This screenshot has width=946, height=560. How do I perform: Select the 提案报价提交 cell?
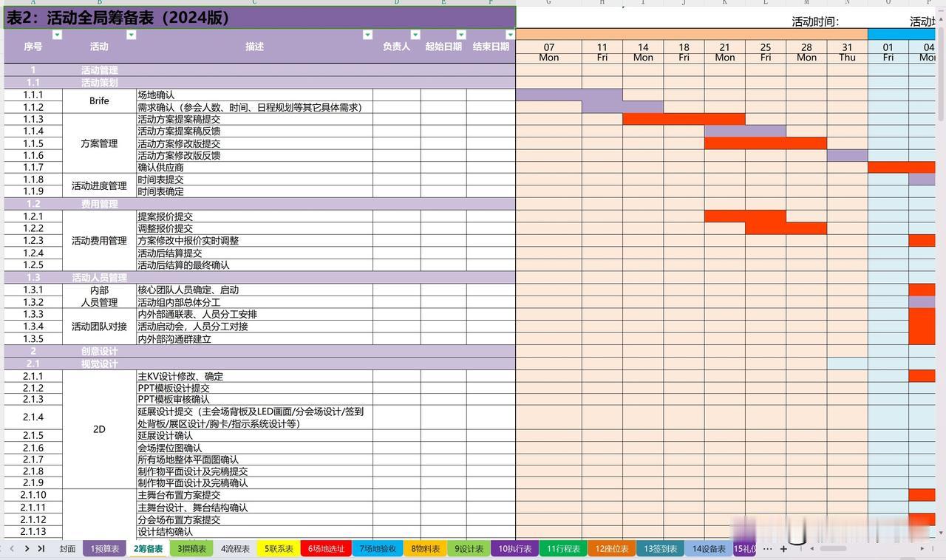coord(254,216)
